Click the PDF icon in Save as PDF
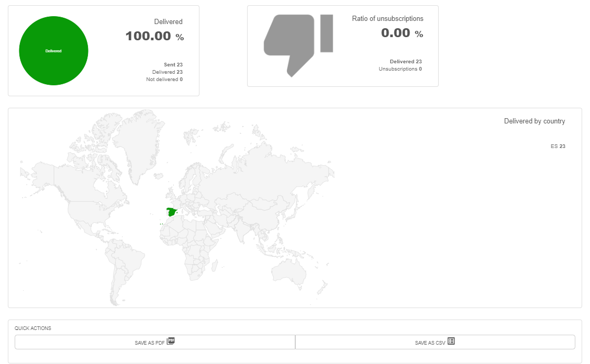 pos(171,341)
